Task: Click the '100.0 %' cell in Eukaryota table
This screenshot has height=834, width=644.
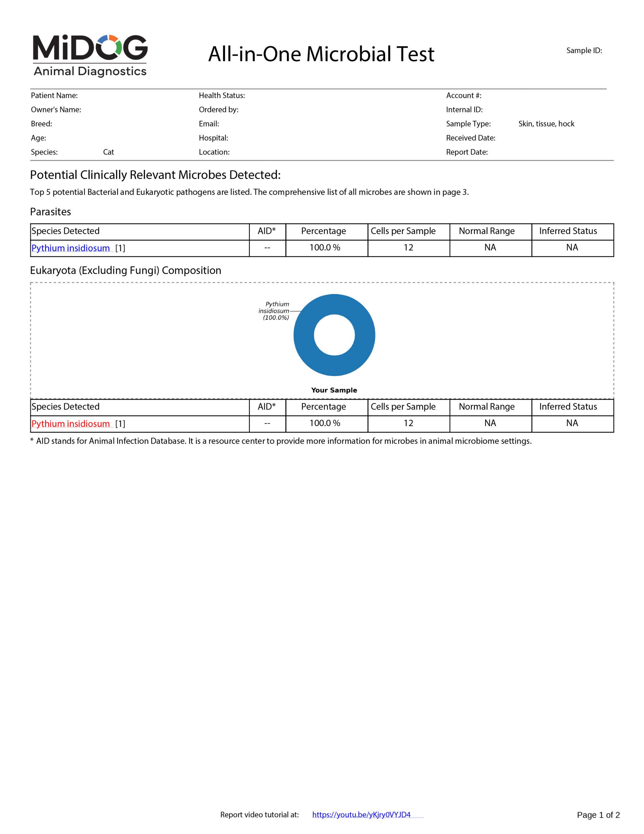Action: click(325, 423)
